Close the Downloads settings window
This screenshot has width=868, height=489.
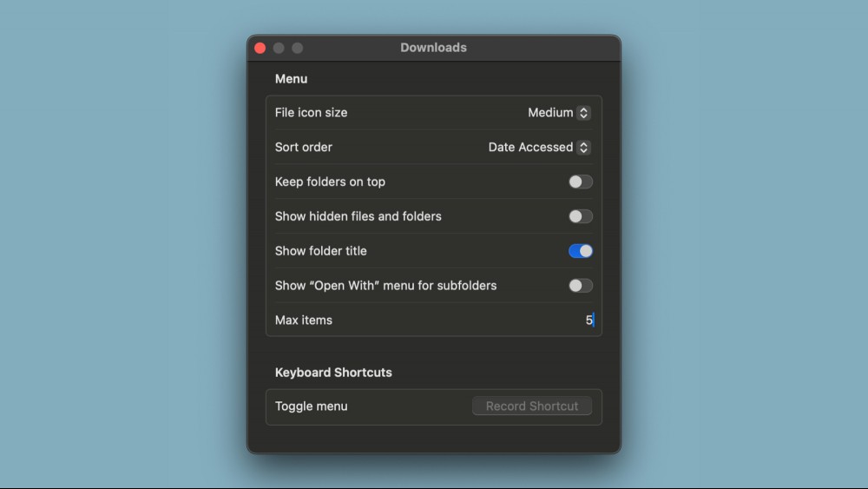click(260, 48)
